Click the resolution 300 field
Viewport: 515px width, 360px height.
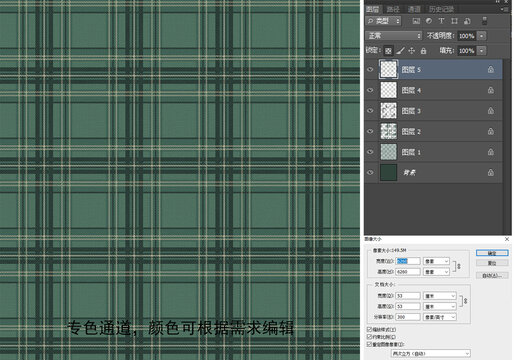(x=408, y=317)
